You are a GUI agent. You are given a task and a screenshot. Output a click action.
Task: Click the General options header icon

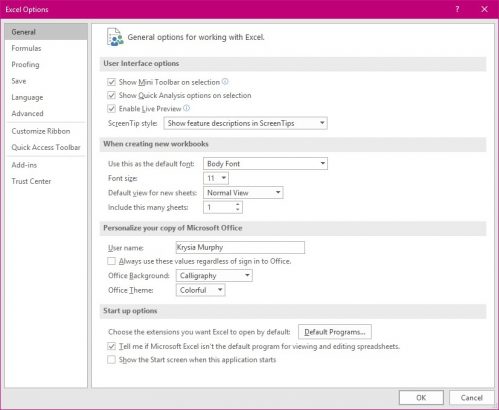coord(115,37)
